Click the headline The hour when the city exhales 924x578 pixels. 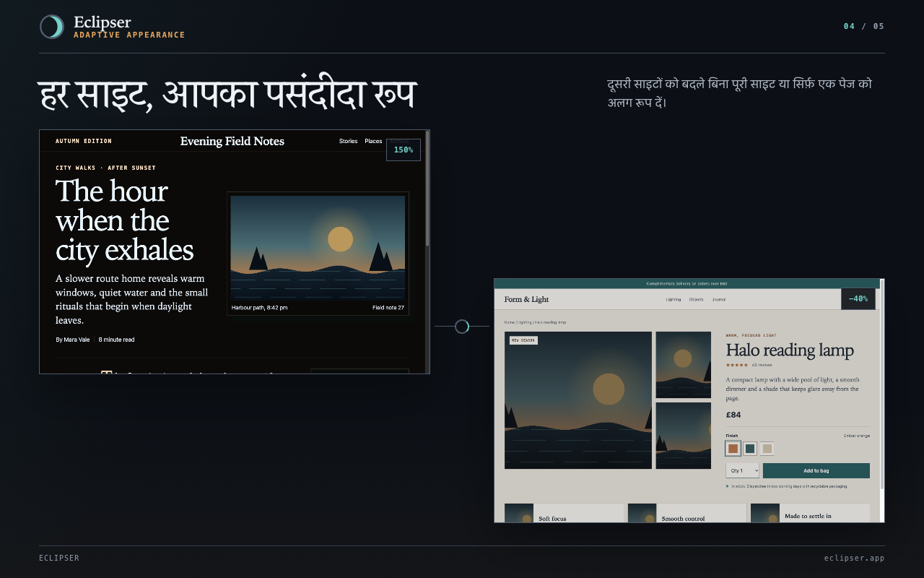click(125, 220)
